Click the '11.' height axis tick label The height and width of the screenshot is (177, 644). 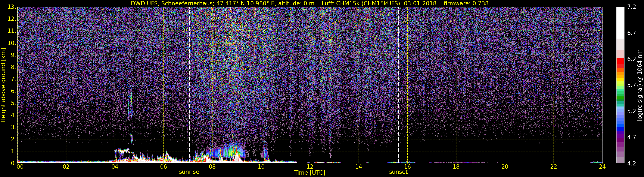pyautogui.click(x=12, y=31)
